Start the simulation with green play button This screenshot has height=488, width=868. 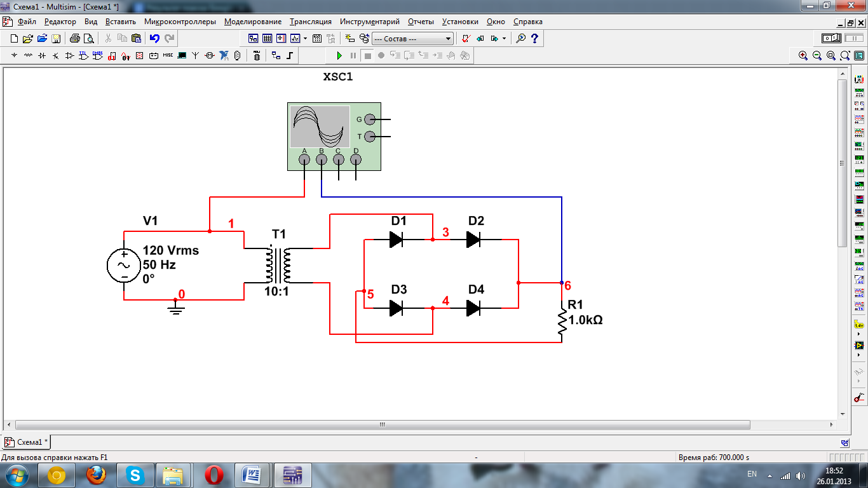point(339,55)
